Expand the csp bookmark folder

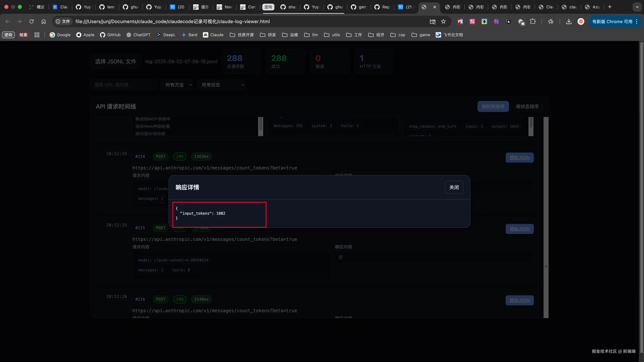tap(397, 35)
